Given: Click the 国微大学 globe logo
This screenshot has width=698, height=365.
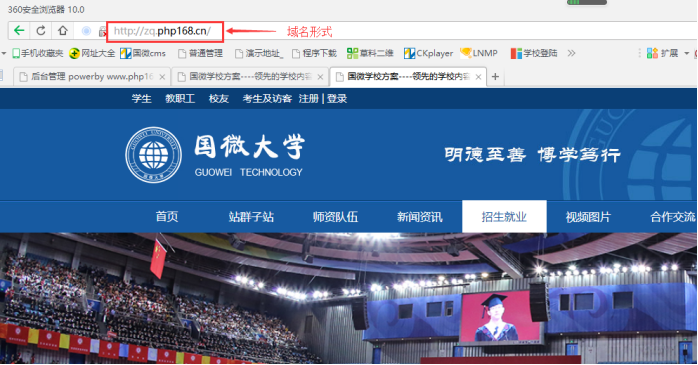Looking at the screenshot, I should [154, 155].
